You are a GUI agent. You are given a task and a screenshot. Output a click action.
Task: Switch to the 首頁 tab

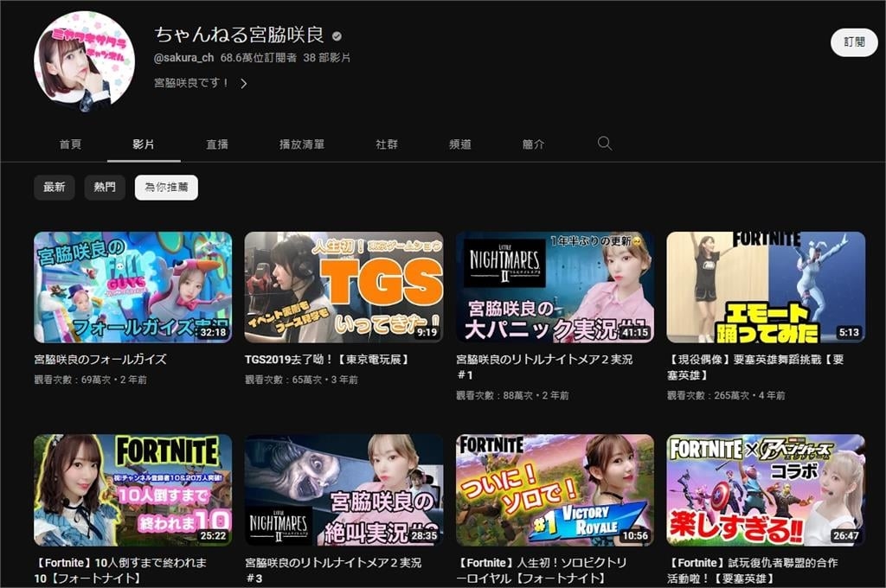coord(71,144)
